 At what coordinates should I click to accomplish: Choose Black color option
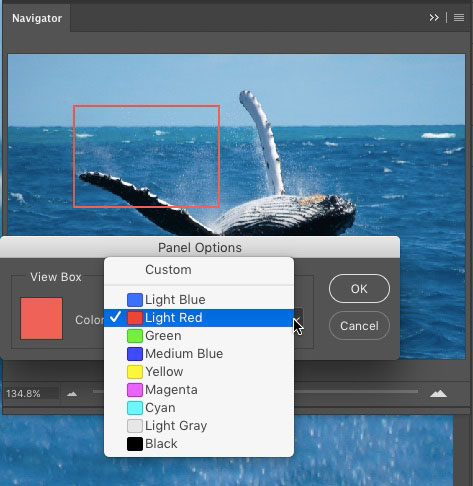(x=199, y=444)
